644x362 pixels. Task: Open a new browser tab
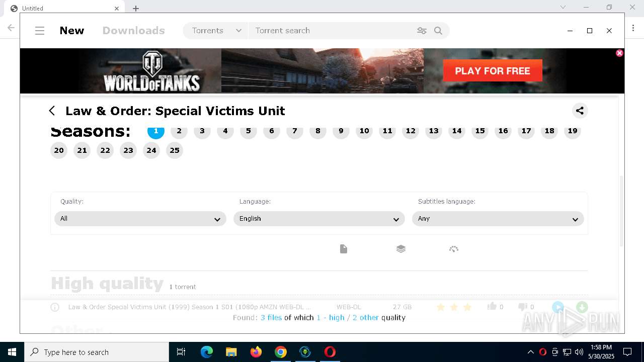(x=136, y=9)
